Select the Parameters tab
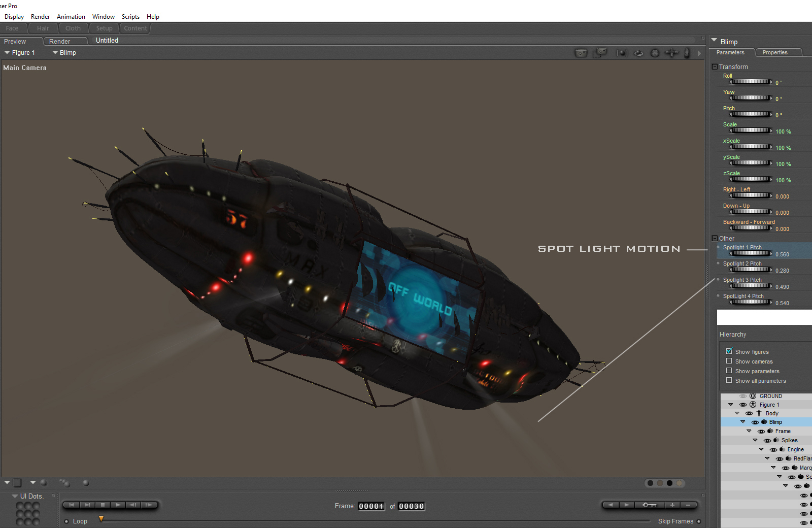 730,52
